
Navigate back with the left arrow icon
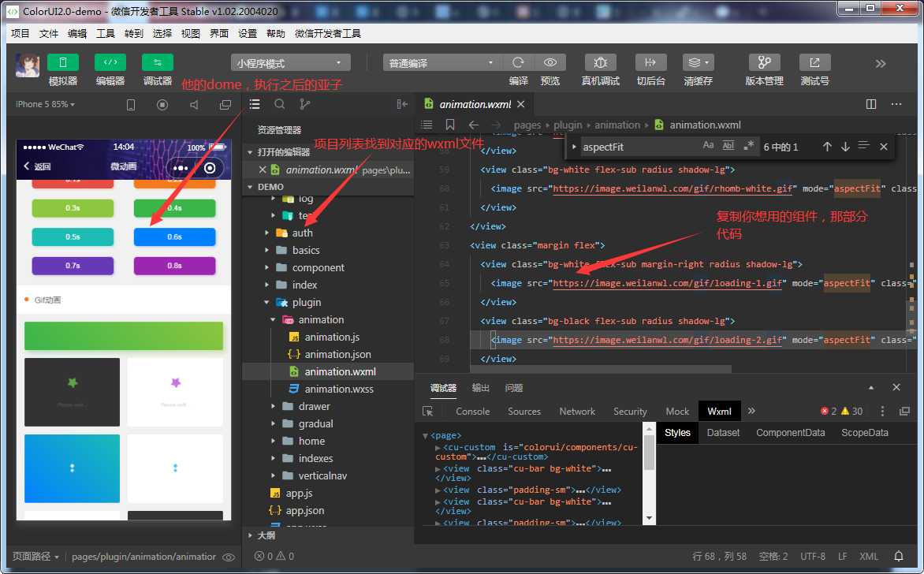474,125
